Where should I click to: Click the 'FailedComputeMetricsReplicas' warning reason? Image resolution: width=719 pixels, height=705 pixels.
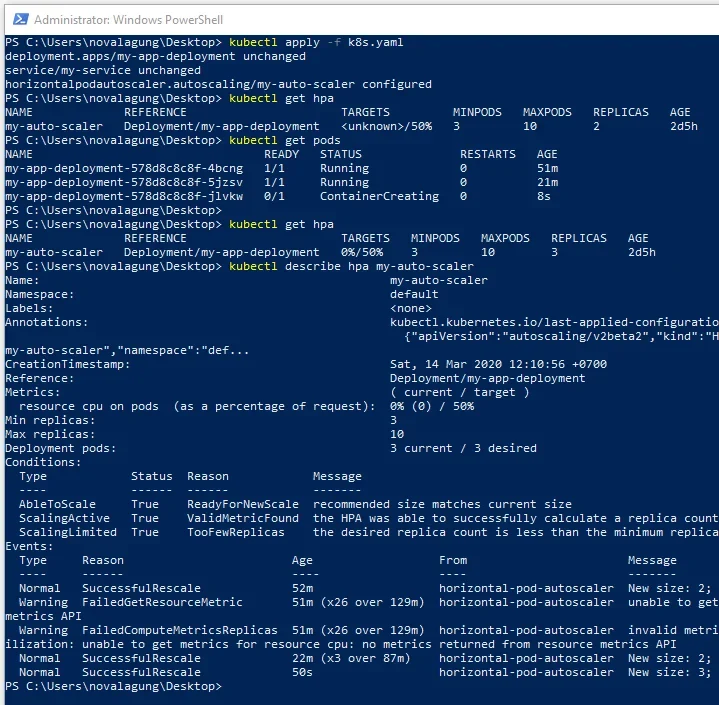[x=179, y=630]
